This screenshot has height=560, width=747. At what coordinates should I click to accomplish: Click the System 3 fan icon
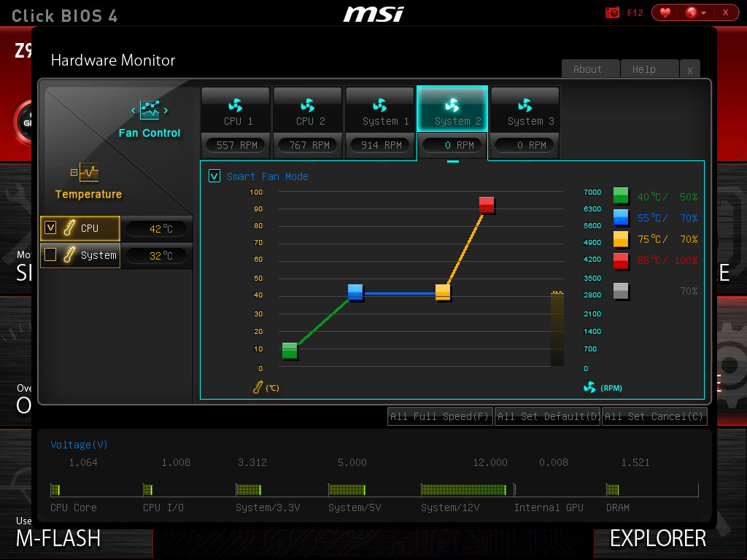[525, 105]
